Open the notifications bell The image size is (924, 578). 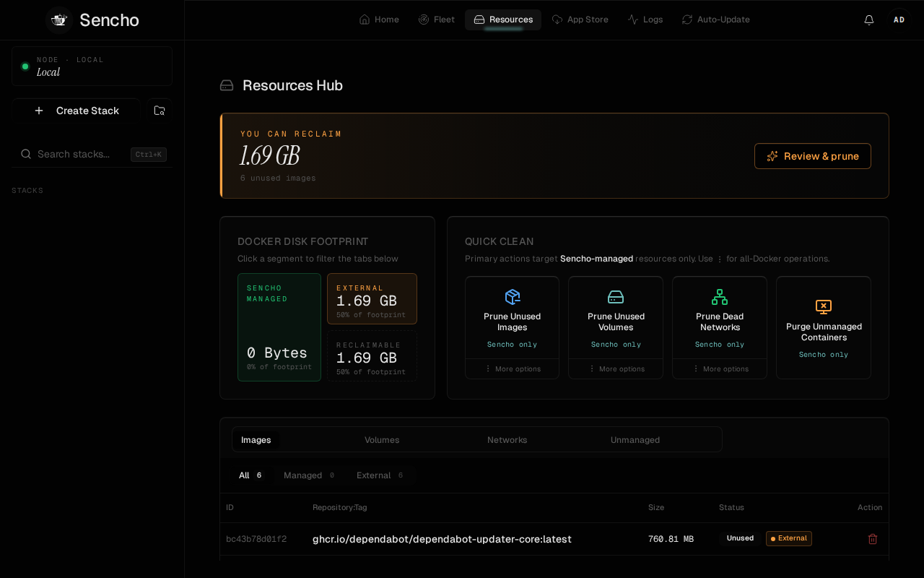tap(869, 20)
